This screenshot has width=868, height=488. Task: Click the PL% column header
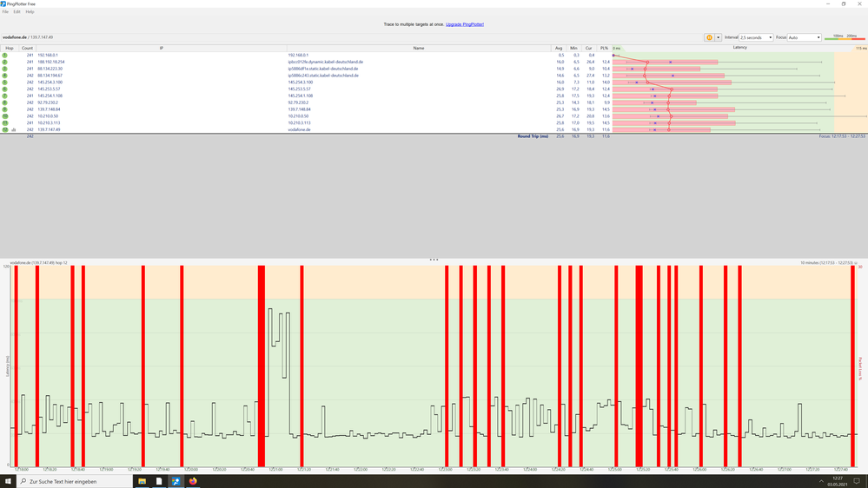pos(604,48)
